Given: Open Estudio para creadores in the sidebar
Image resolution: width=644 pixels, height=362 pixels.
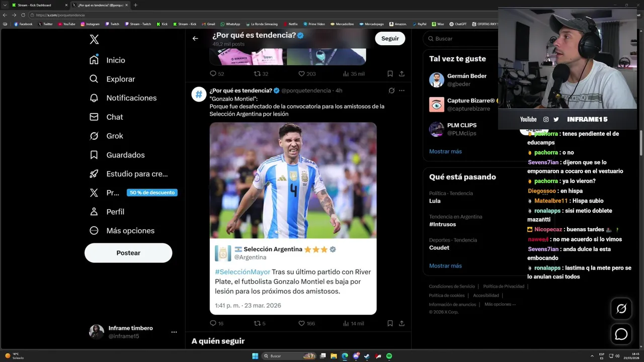Looking at the screenshot, I should point(128,174).
